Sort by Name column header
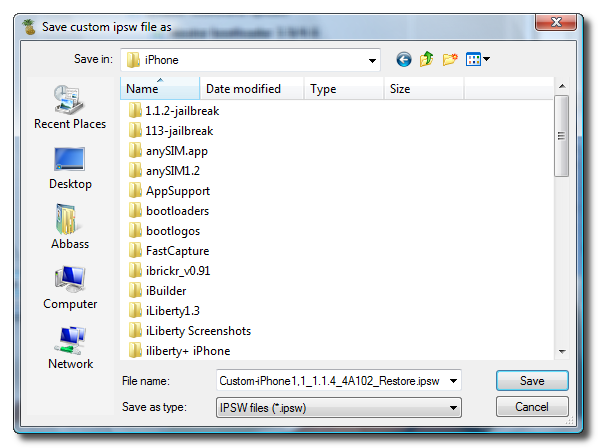This screenshot has height=448, width=598. coord(160,88)
